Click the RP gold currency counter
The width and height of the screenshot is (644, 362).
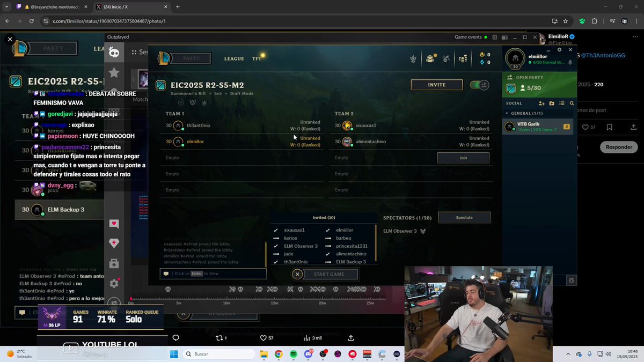[485, 55]
